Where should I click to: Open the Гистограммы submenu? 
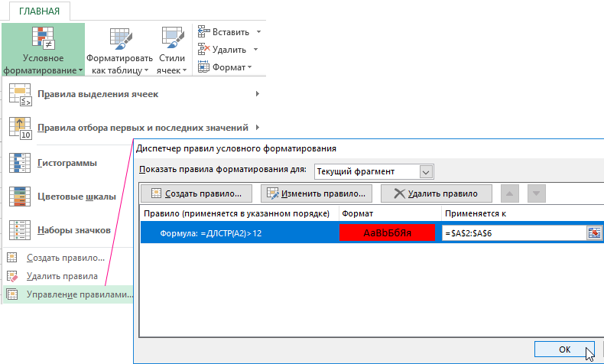[x=67, y=163]
